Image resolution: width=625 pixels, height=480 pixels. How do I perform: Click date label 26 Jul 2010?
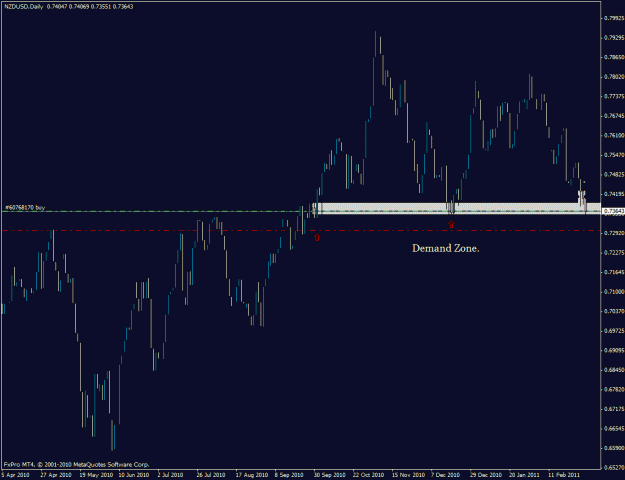211,475
